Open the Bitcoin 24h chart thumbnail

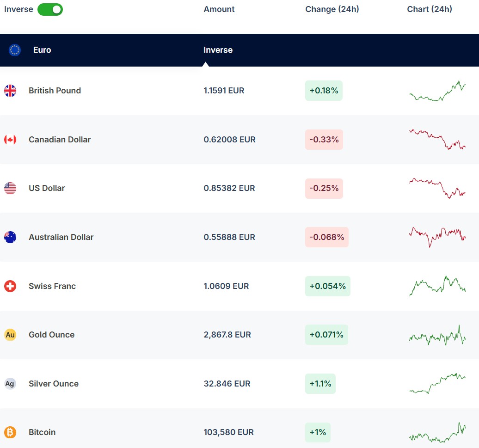click(x=437, y=432)
